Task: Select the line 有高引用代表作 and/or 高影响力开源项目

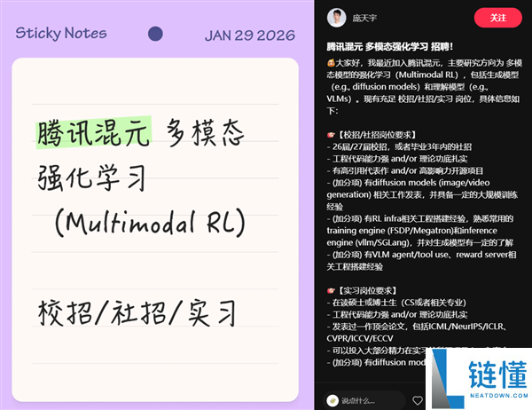Action: click(x=405, y=170)
